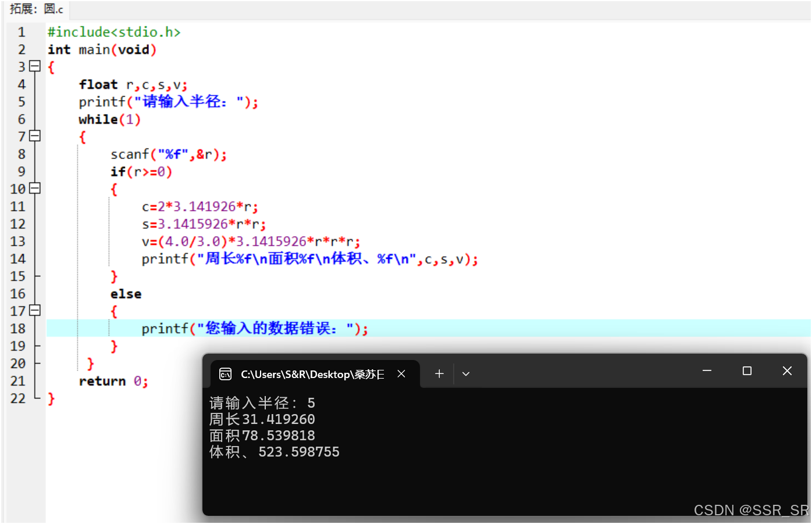Click the highlighted printf on line 18
The image size is (812, 524).
click(255, 329)
